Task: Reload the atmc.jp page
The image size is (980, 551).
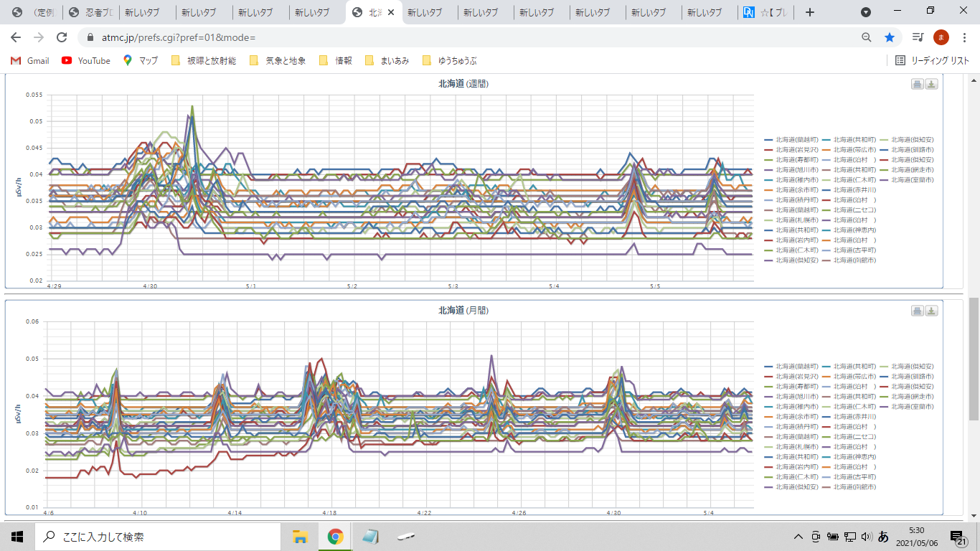Action: click(62, 37)
